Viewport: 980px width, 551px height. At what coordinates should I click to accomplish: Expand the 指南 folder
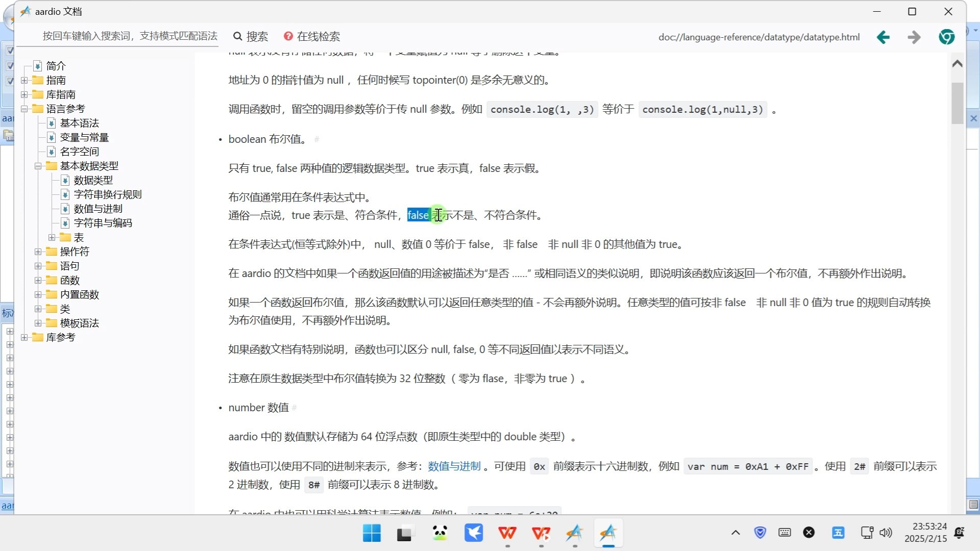(x=24, y=80)
